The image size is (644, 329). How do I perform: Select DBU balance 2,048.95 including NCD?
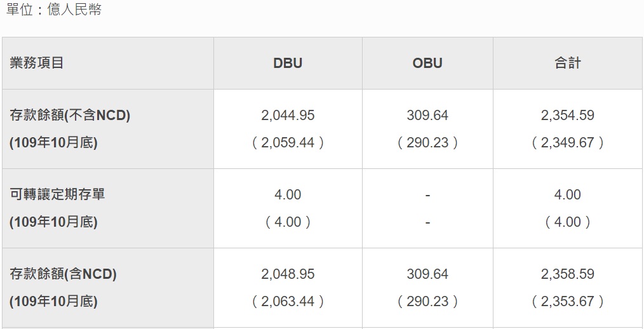[288, 274]
